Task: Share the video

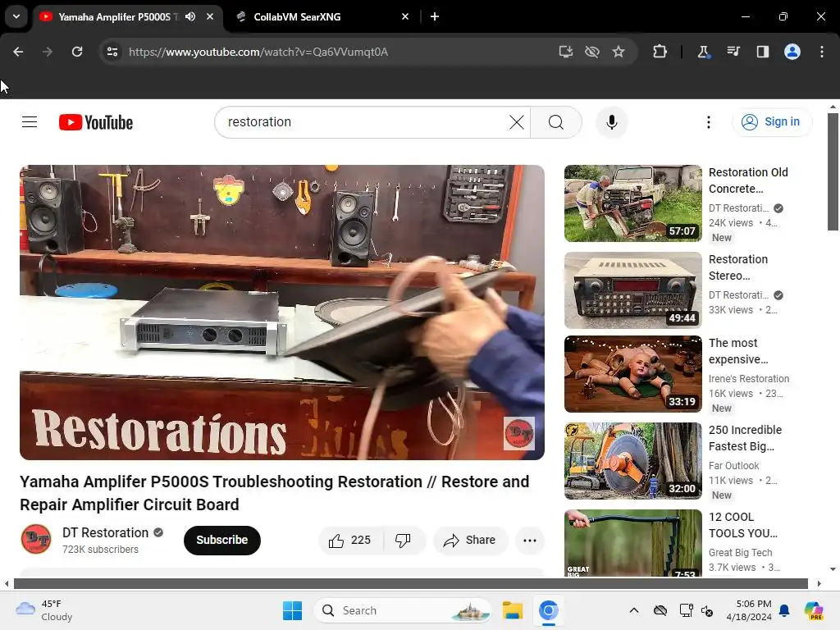Action: pyautogui.click(x=470, y=540)
